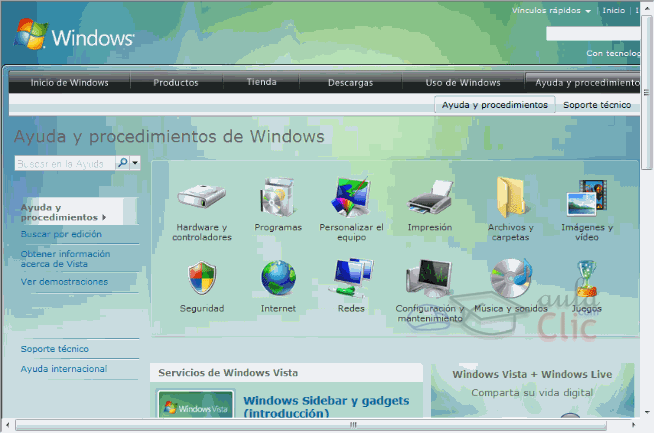Open Obtener información acerca de Vista link
This screenshot has height=433, width=654.
[x=65, y=259]
